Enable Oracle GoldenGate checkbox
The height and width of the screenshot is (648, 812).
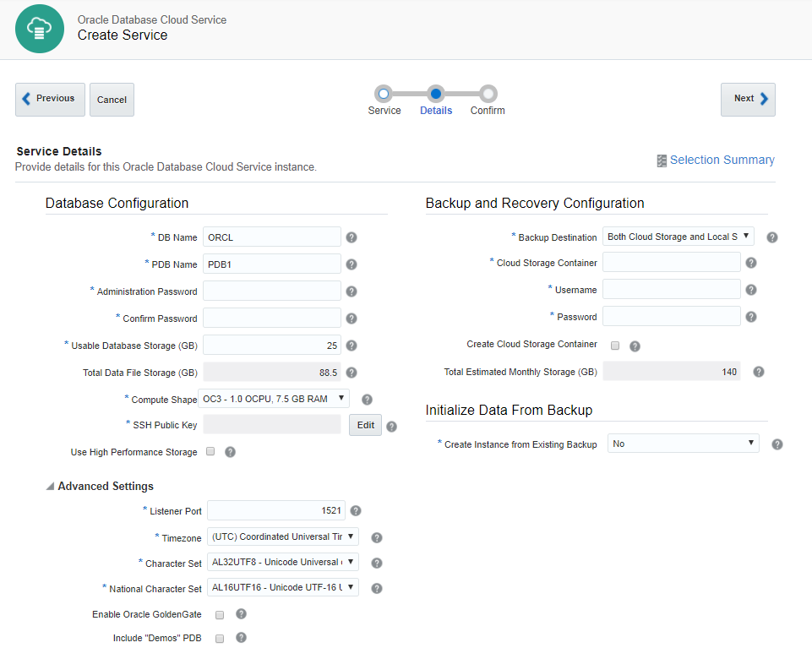[220, 614]
